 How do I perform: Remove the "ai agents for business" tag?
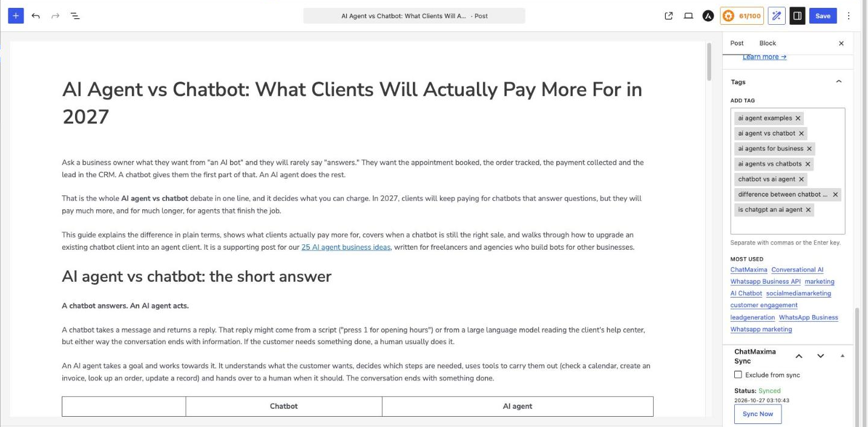point(809,148)
